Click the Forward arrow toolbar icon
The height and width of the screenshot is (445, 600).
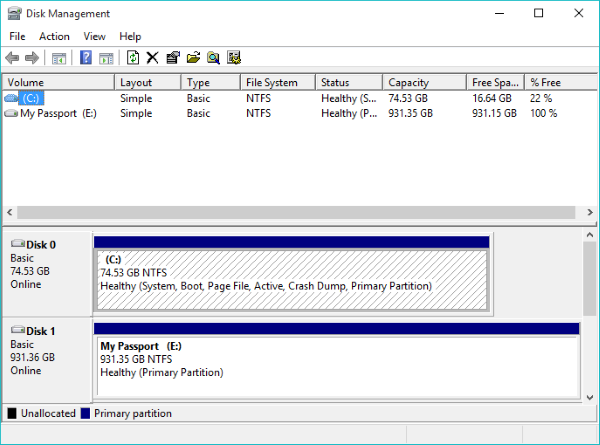32,58
